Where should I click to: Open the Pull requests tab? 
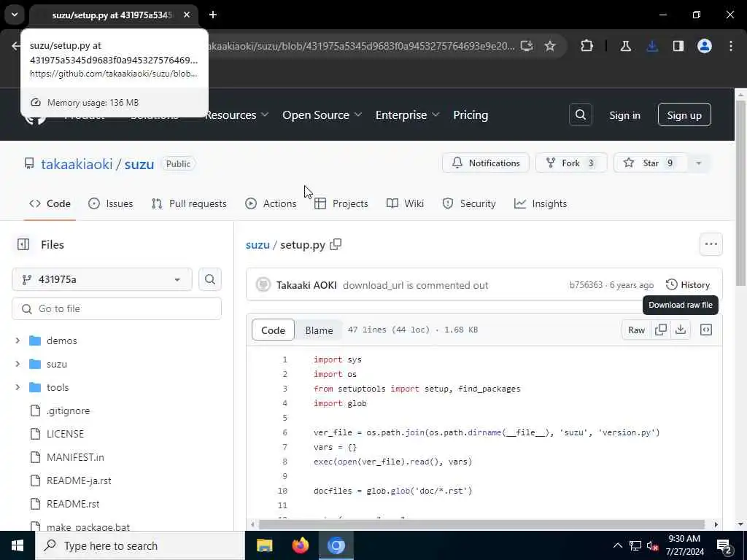(189, 204)
